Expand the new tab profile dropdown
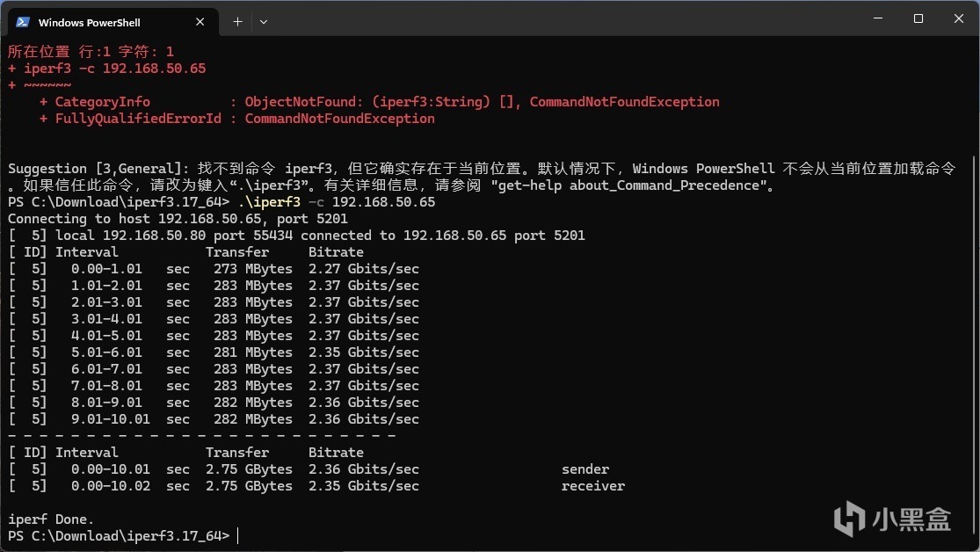Viewport: 980px width, 552px height. pos(264,21)
